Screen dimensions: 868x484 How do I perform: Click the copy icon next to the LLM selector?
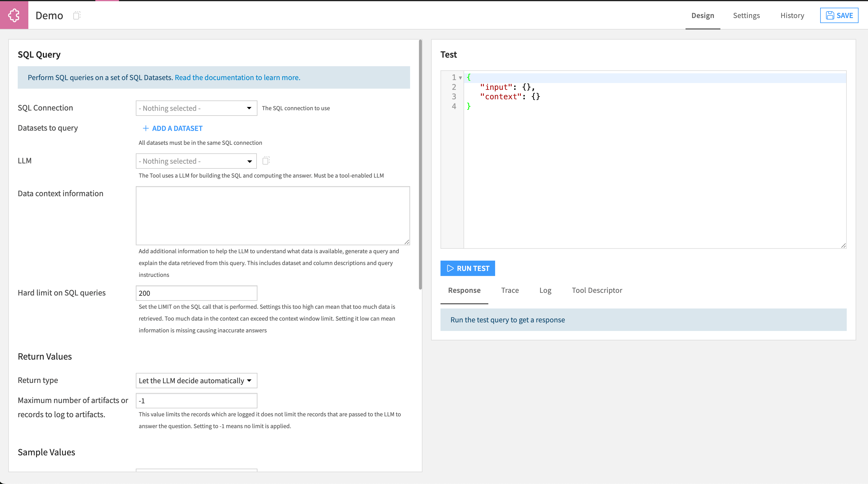coord(266,160)
